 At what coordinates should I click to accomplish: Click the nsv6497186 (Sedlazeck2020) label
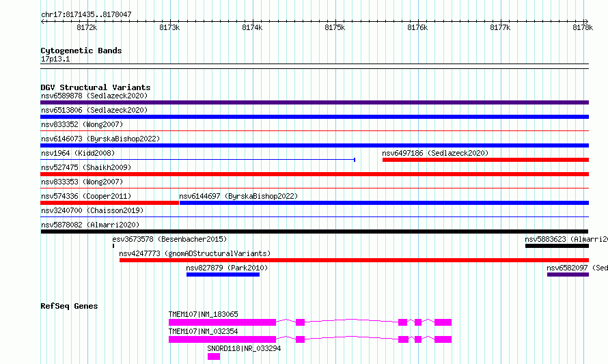click(x=435, y=153)
